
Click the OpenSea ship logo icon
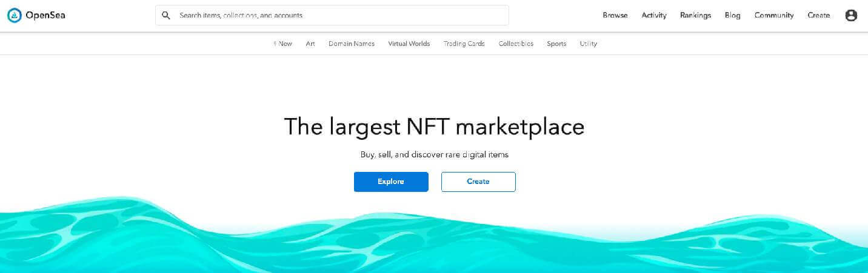(x=15, y=15)
